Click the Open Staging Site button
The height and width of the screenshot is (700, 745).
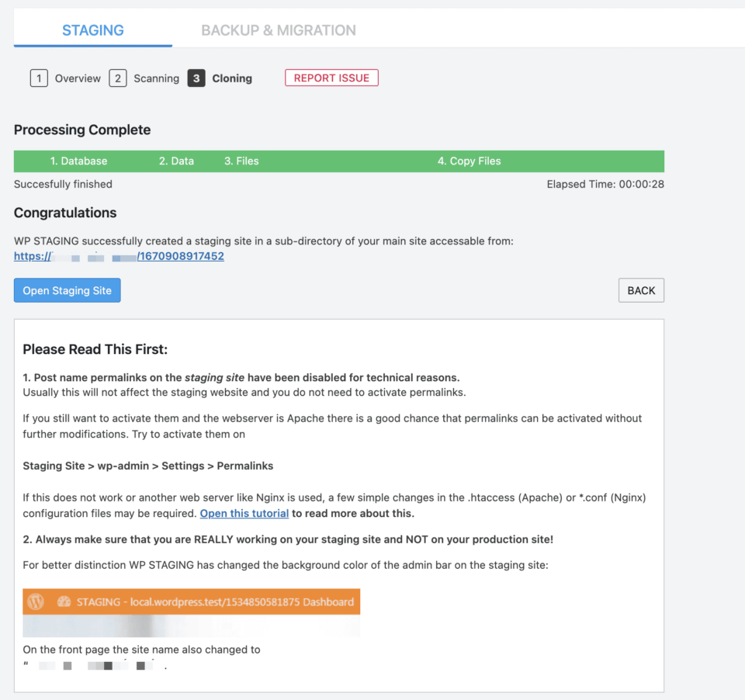[67, 290]
